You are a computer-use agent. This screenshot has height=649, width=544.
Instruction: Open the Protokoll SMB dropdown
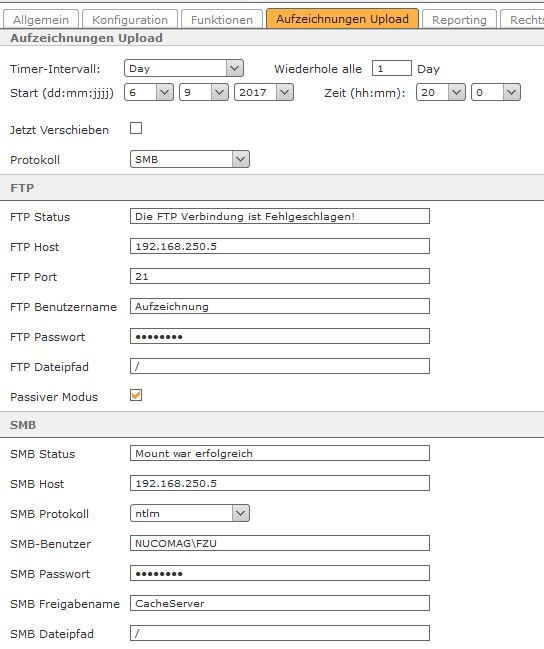190,159
